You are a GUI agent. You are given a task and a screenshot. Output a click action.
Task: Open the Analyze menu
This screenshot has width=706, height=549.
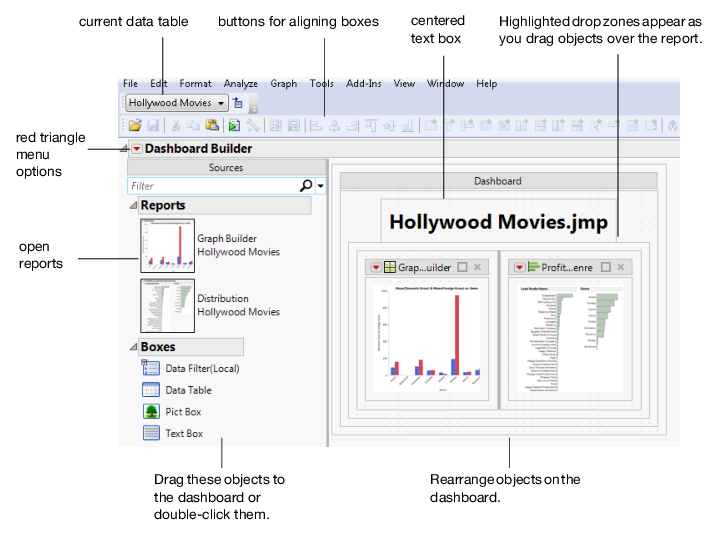240,84
